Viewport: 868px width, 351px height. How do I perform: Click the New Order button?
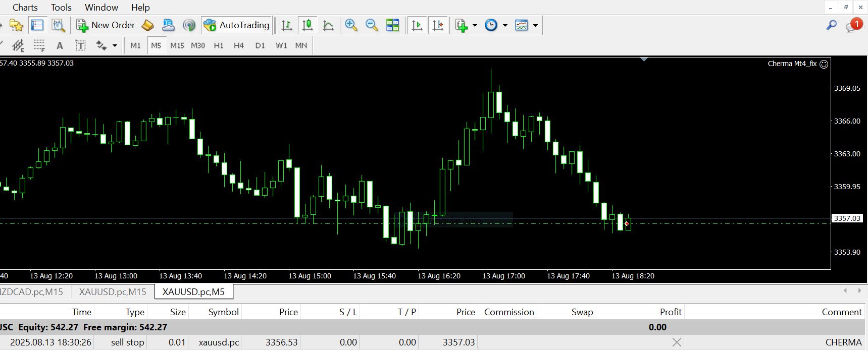(x=106, y=25)
